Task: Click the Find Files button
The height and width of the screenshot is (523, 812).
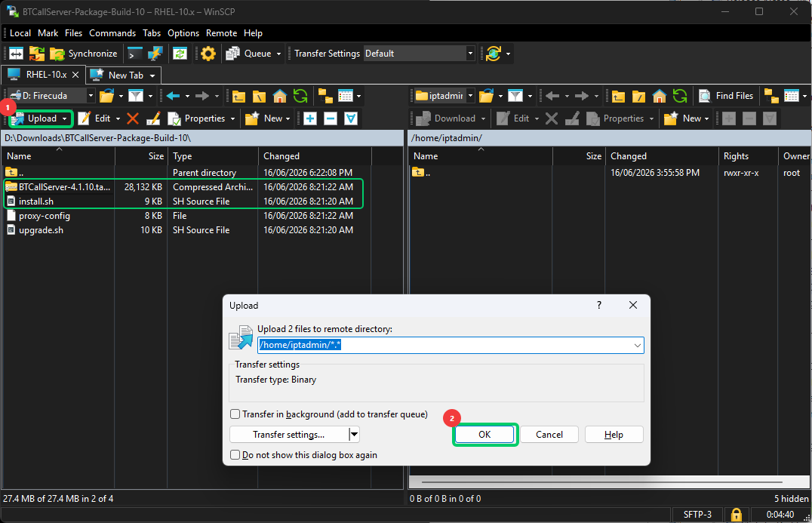Action: pyautogui.click(x=726, y=96)
